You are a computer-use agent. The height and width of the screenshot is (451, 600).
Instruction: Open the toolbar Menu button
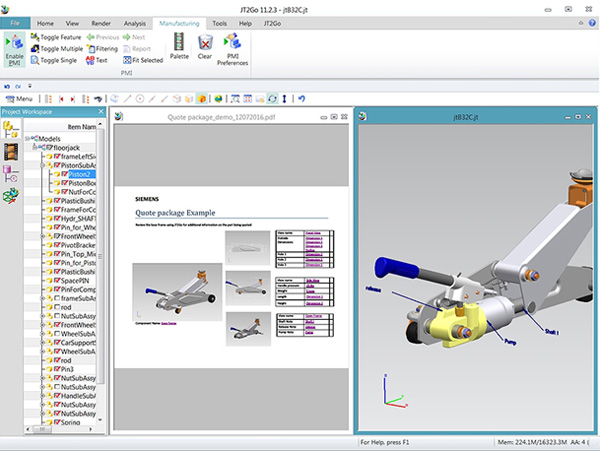click(x=20, y=99)
